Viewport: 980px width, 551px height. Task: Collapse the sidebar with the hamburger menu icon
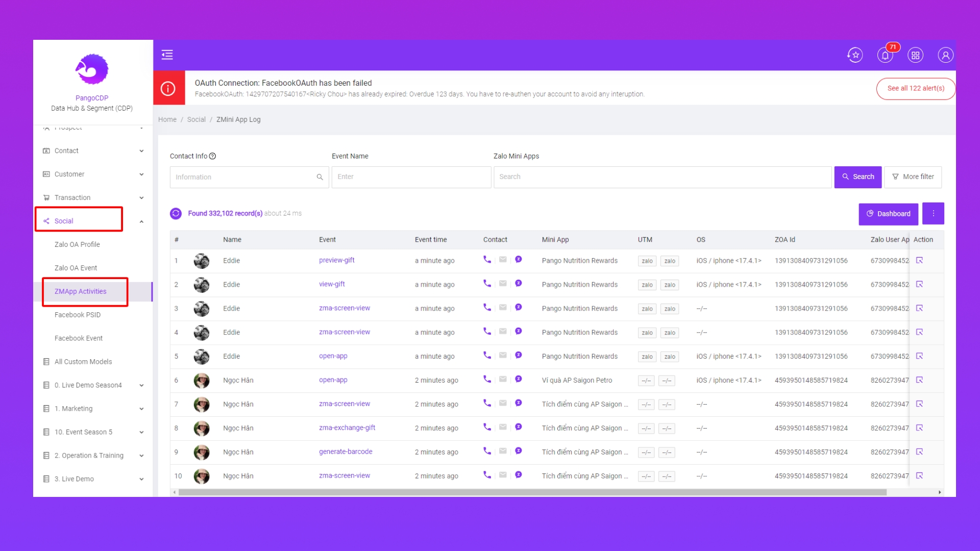(x=167, y=55)
